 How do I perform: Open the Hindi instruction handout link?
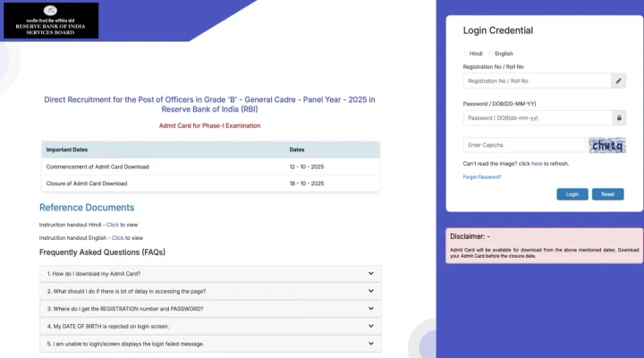point(113,225)
